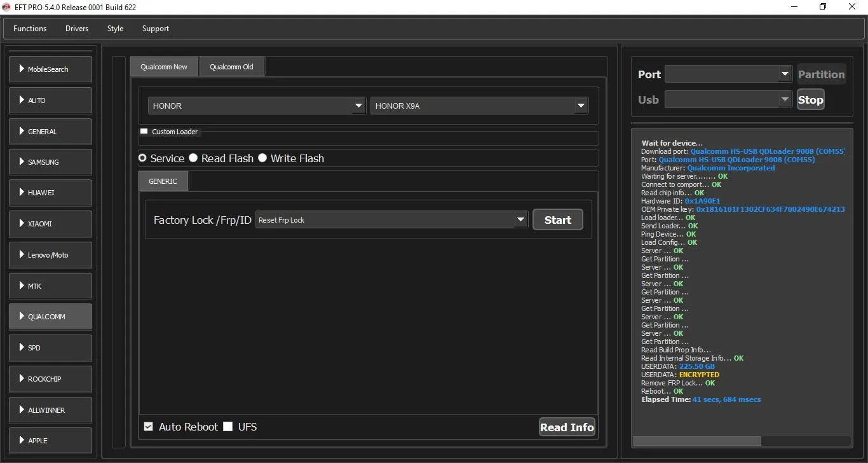The image size is (868, 463).
Task: Expand the HONOR X9A model dropdown
Action: [479, 106]
